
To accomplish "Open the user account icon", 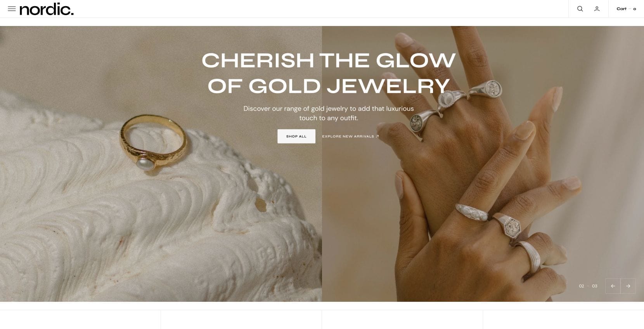I will (x=597, y=9).
